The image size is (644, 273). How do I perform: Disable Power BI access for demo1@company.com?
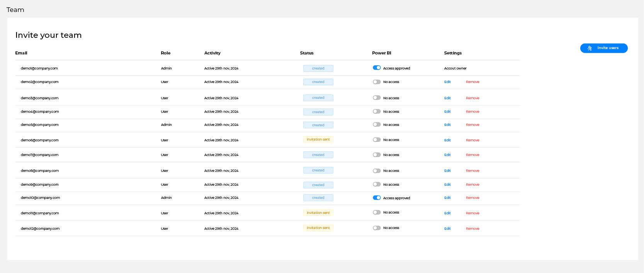377,68
